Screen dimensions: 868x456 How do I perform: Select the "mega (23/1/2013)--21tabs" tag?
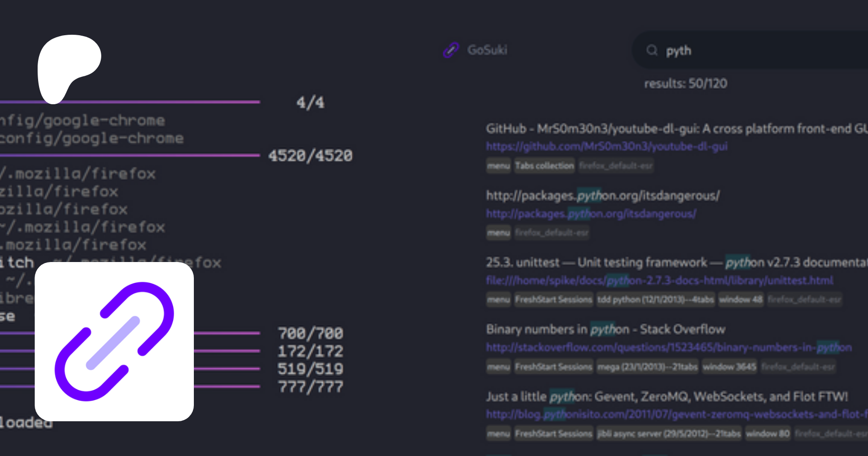point(647,367)
